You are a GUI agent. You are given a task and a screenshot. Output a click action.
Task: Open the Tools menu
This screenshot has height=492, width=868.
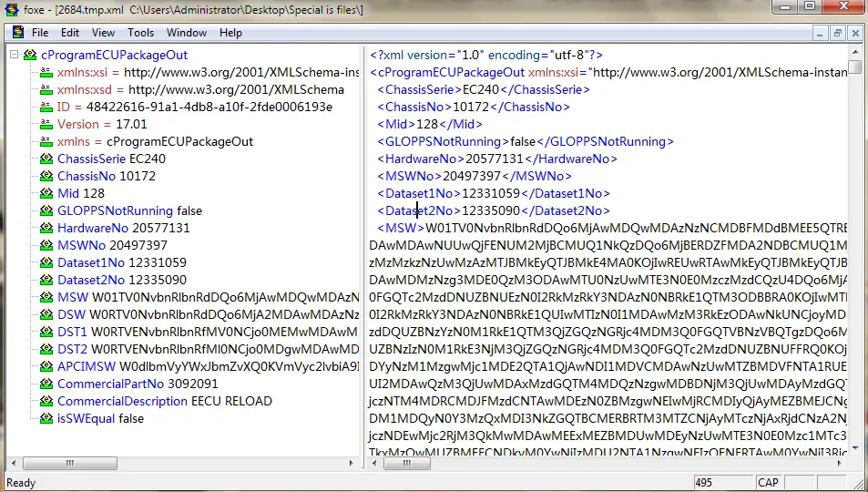140,33
